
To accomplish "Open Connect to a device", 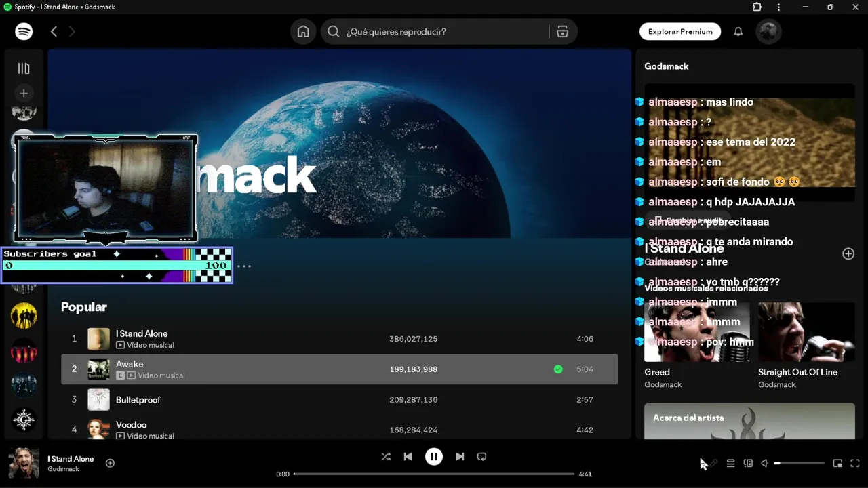I will tap(748, 464).
